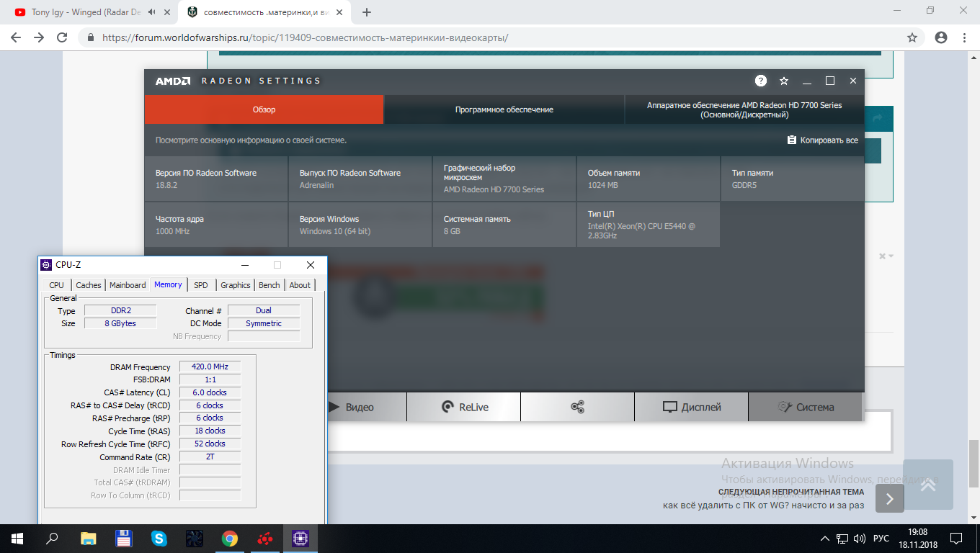Click the Skype icon in the taskbar
The width and height of the screenshot is (980, 553).
click(159, 538)
